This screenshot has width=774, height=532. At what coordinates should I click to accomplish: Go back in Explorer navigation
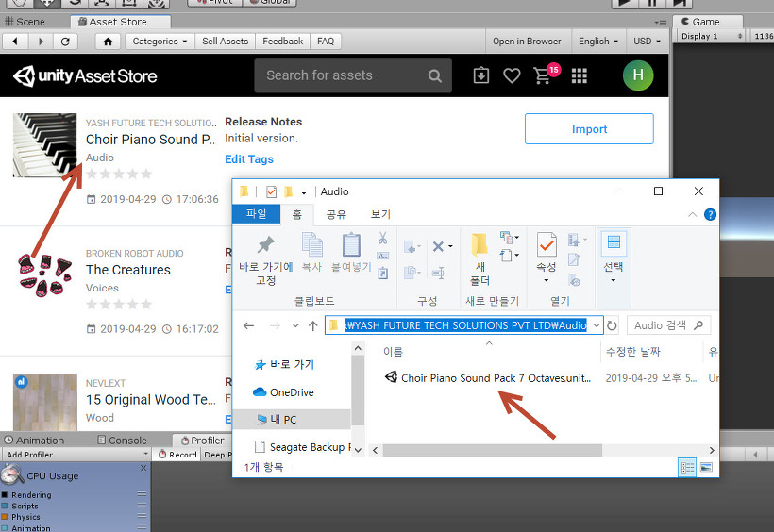coord(249,325)
